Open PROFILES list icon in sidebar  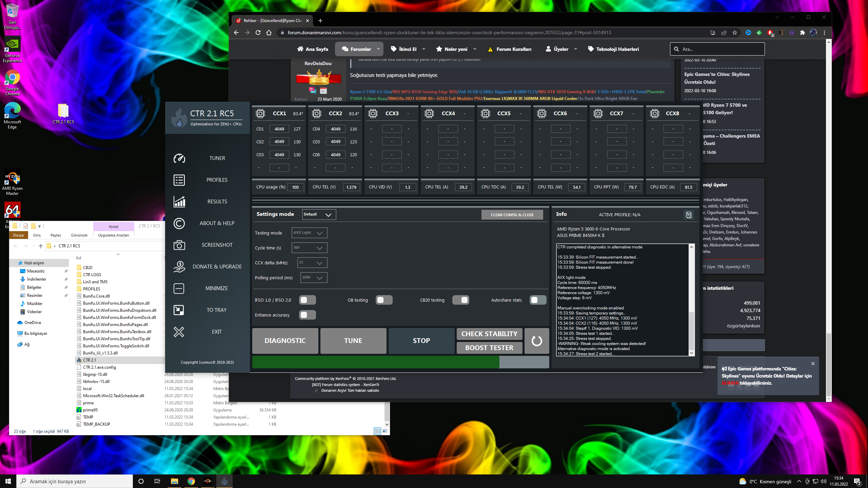coord(179,180)
